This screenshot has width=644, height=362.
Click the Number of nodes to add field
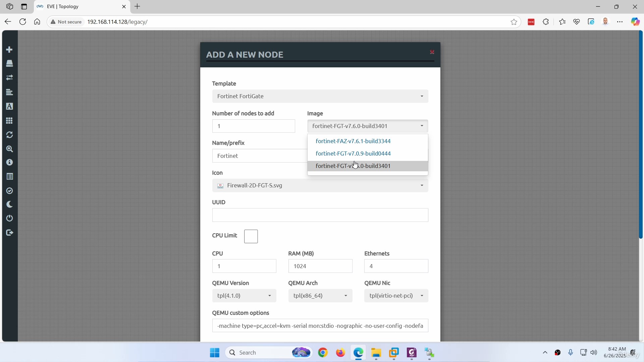(x=254, y=126)
